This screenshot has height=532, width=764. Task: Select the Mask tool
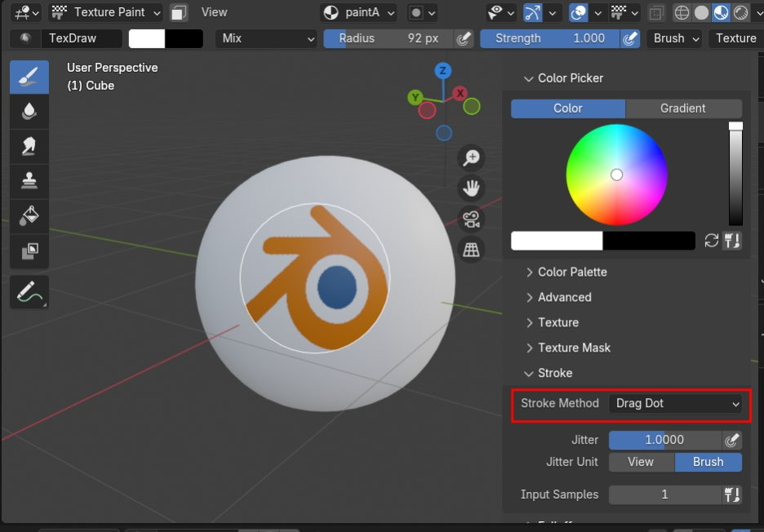[x=29, y=250]
